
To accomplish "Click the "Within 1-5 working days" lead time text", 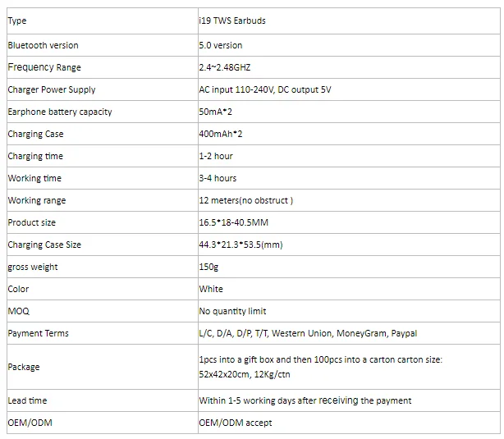I will pyautogui.click(x=305, y=400).
